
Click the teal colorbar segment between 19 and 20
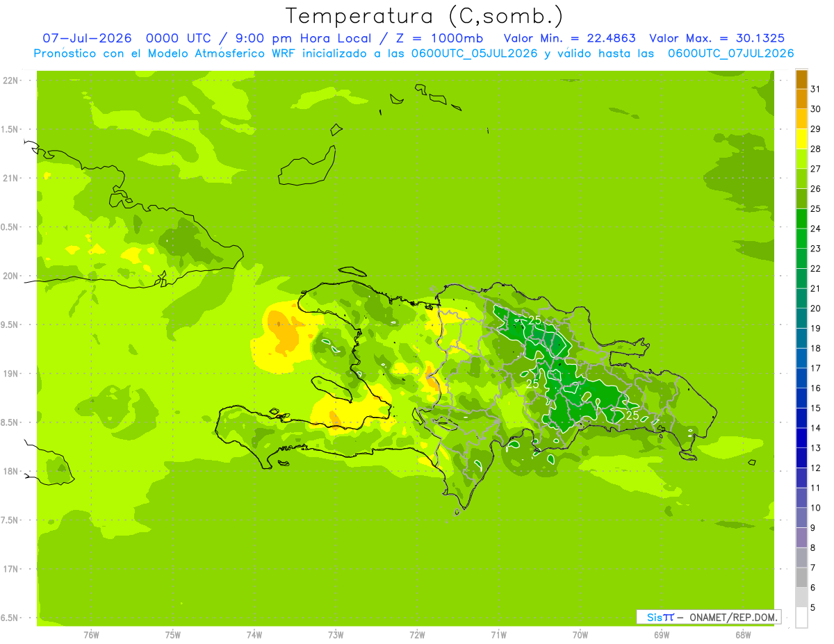(801, 318)
